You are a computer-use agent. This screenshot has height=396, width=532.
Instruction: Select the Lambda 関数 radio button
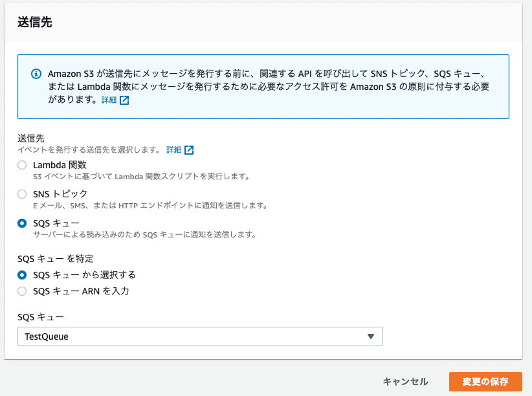(x=22, y=165)
